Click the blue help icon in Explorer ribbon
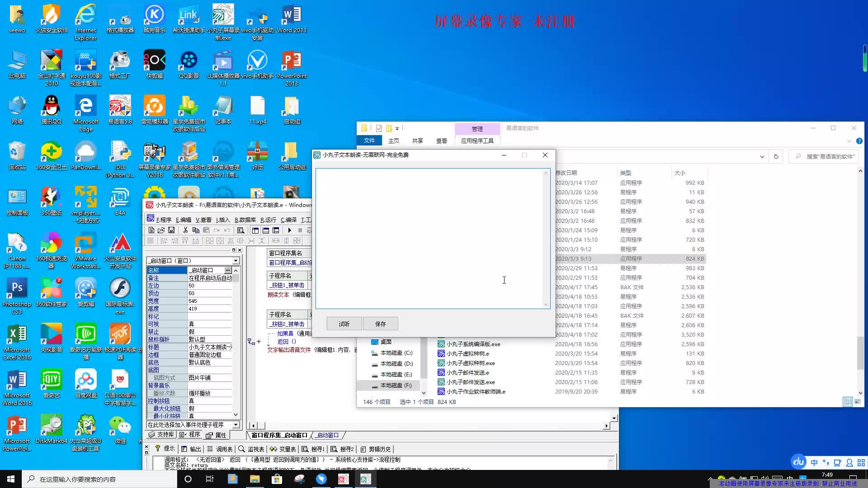 pyautogui.click(x=859, y=141)
